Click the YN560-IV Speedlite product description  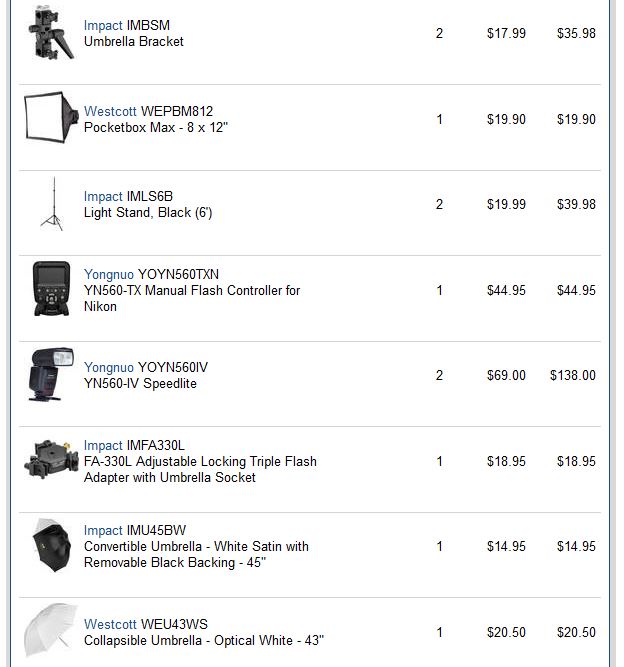point(140,383)
